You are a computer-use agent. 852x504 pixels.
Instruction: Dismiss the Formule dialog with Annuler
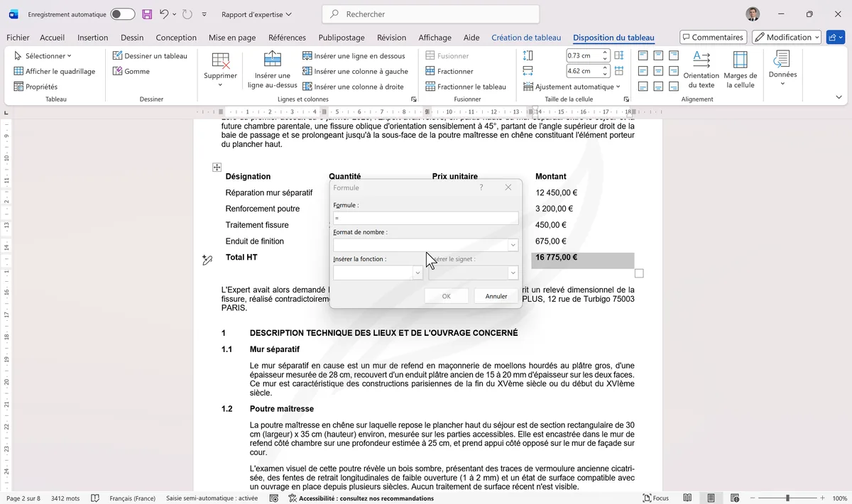(x=496, y=295)
